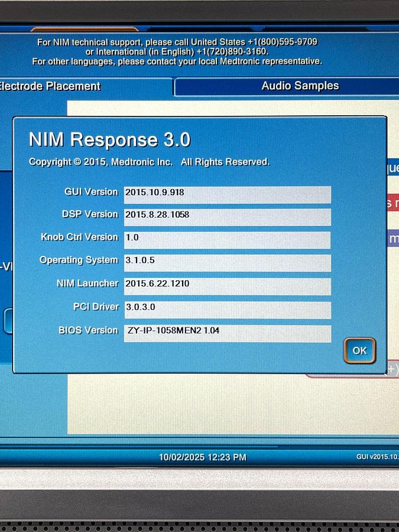Screen dimensions: 399x532
Task: Select Operating System value 3.1.0.5
Action: [x=228, y=263]
